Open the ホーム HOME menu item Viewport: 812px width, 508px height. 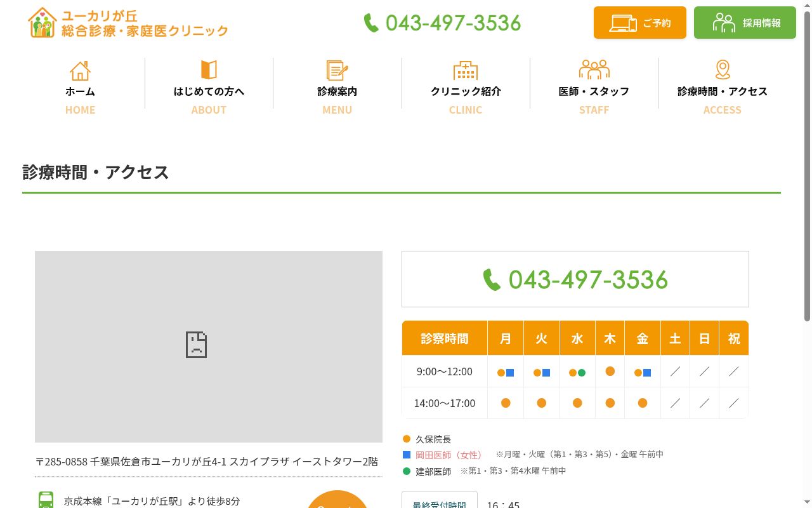click(80, 88)
